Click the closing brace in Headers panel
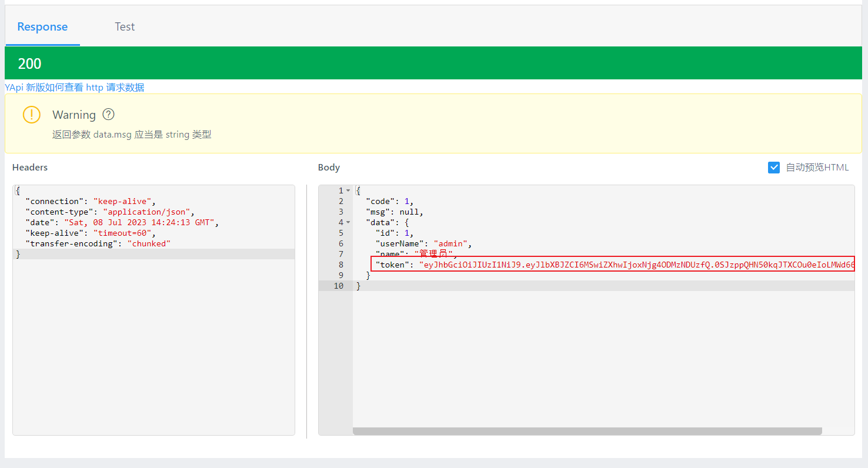Image resolution: width=868 pixels, height=468 pixels. click(x=18, y=254)
